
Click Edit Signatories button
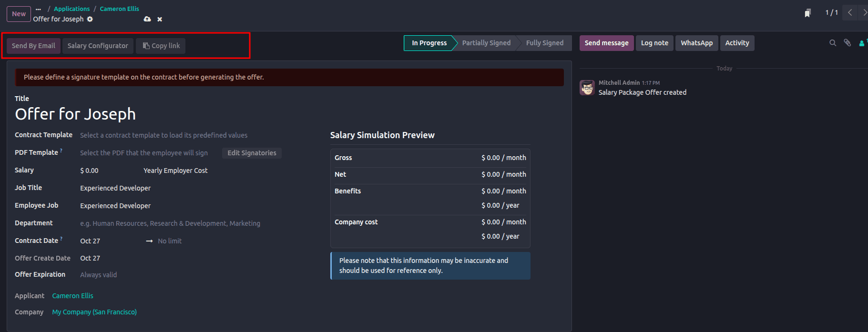(x=252, y=153)
